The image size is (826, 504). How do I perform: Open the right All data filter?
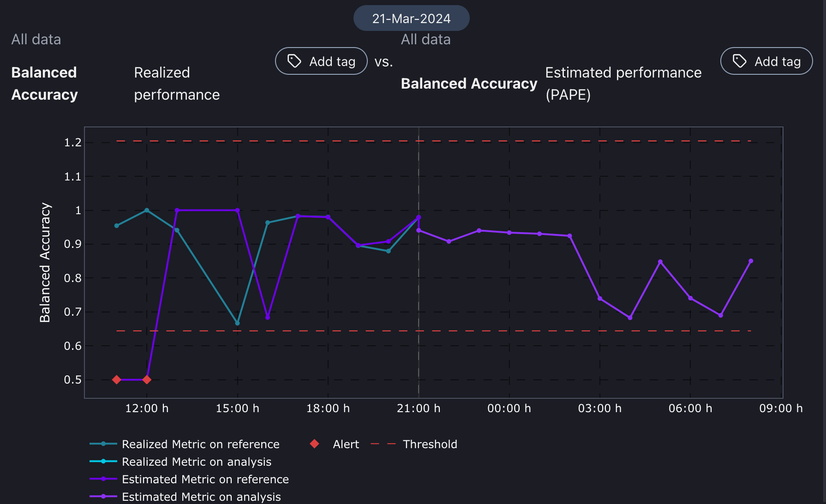pos(425,39)
